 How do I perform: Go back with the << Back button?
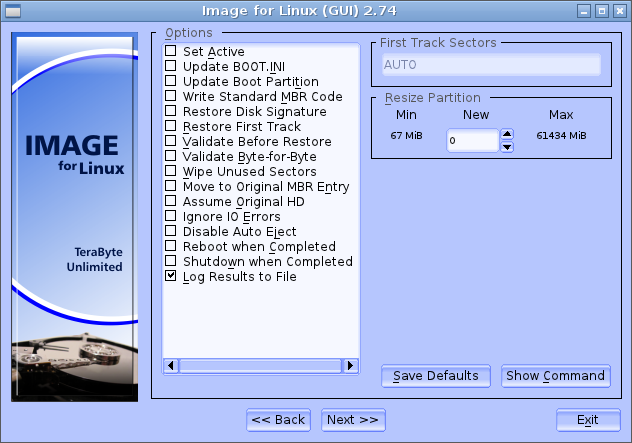click(279, 420)
